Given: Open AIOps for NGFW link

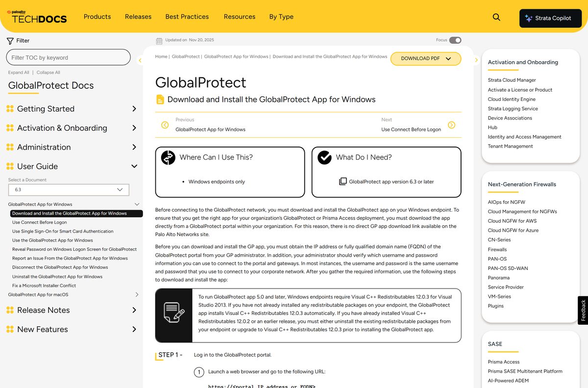Looking at the screenshot, I should tap(507, 202).
